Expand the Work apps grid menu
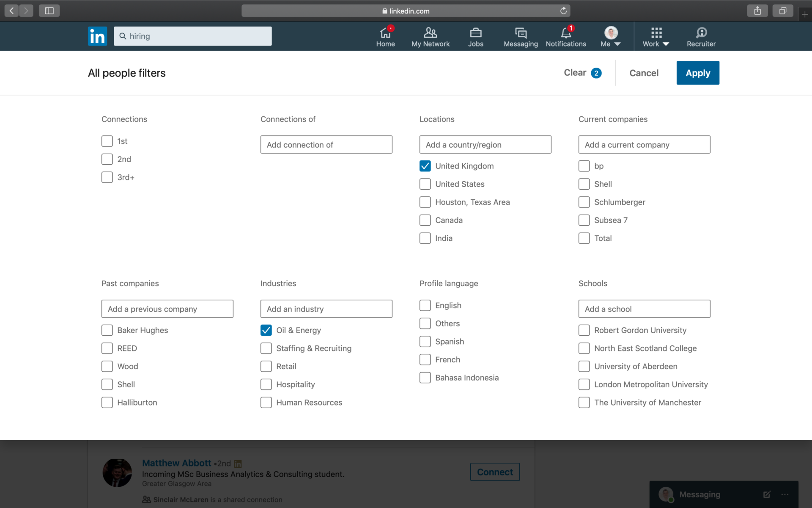 click(656, 37)
